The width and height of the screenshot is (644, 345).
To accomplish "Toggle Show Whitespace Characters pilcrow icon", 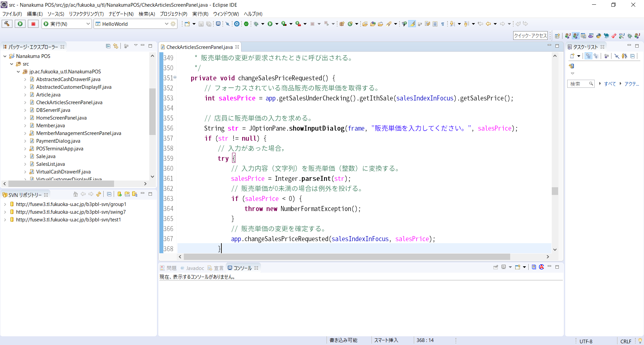I will pyautogui.click(x=443, y=24).
